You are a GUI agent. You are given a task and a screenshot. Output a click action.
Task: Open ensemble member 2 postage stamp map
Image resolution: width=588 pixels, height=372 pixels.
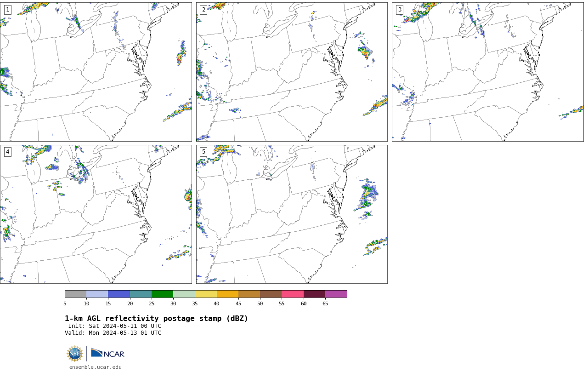(x=292, y=72)
